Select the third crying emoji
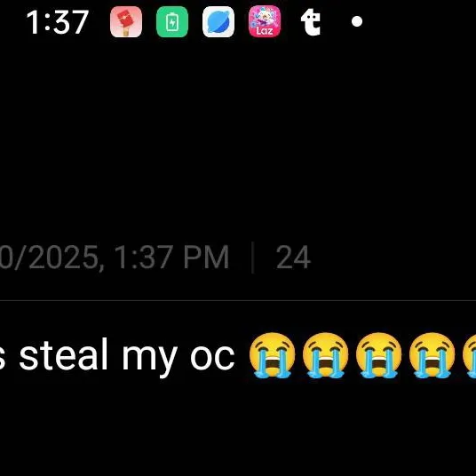 pos(379,355)
